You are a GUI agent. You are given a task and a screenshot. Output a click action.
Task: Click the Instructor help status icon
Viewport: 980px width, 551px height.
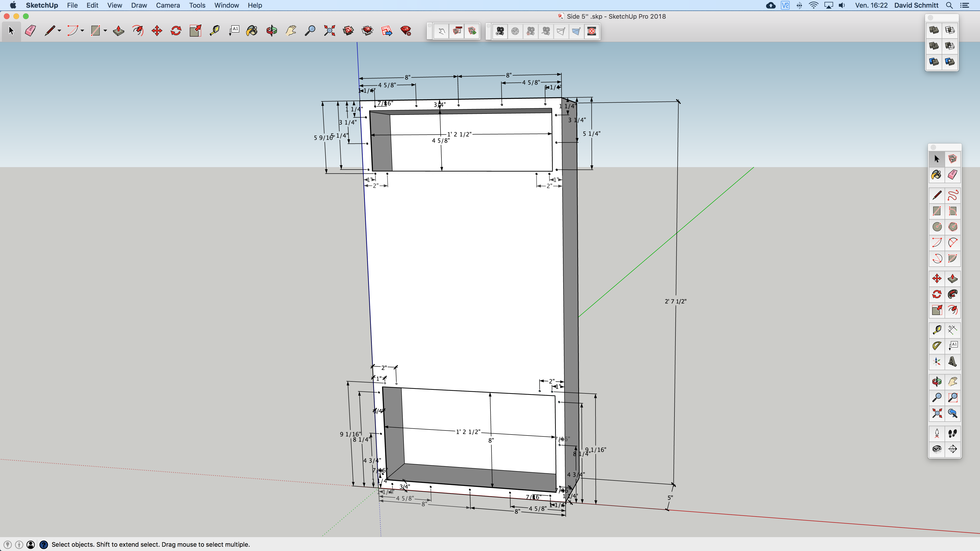(x=44, y=545)
